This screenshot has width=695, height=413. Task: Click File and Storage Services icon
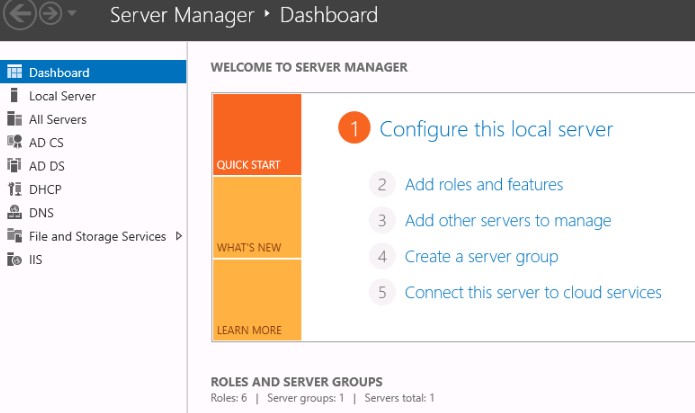[x=14, y=236]
